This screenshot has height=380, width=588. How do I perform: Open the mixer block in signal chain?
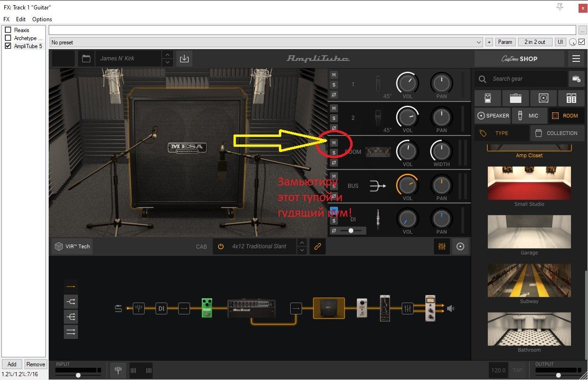tap(407, 309)
